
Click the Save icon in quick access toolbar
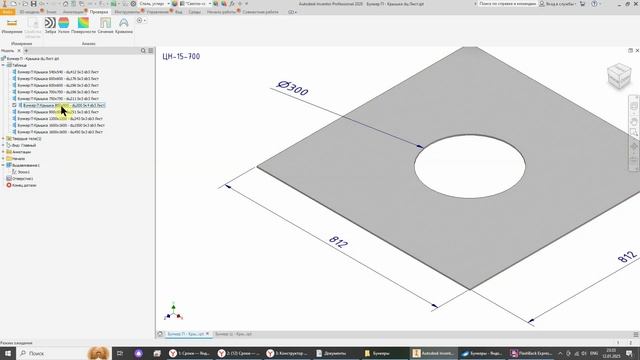pyautogui.click(x=33, y=4)
